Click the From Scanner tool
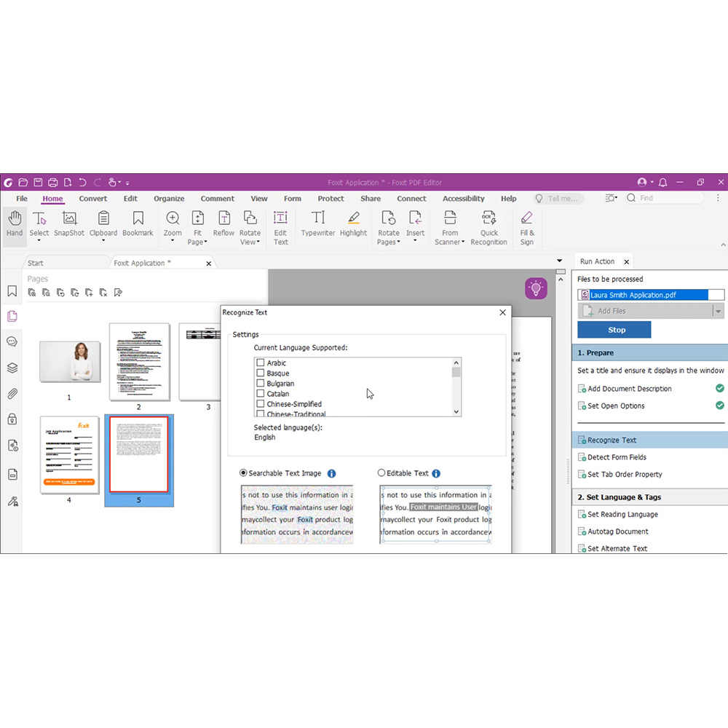Screen dimensions: 728x728 point(449,228)
